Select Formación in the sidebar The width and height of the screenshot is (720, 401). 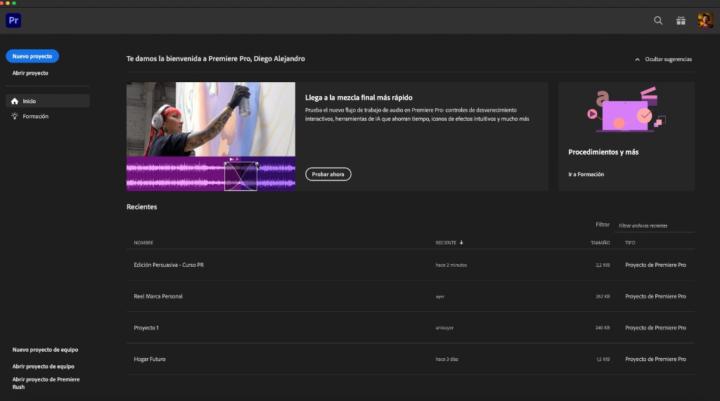pyautogui.click(x=36, y=116)
